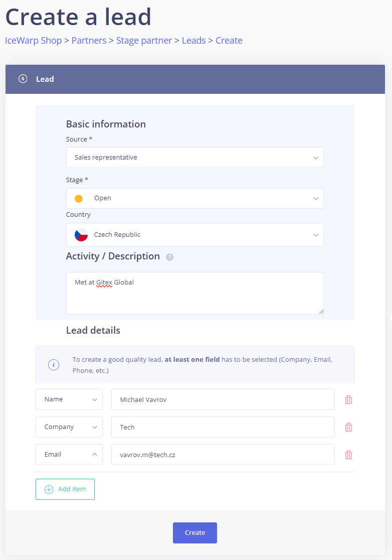The width and height of the screenshot is (392, 560).
Task: Remove the Company row using trash icon
Action: 348,428
